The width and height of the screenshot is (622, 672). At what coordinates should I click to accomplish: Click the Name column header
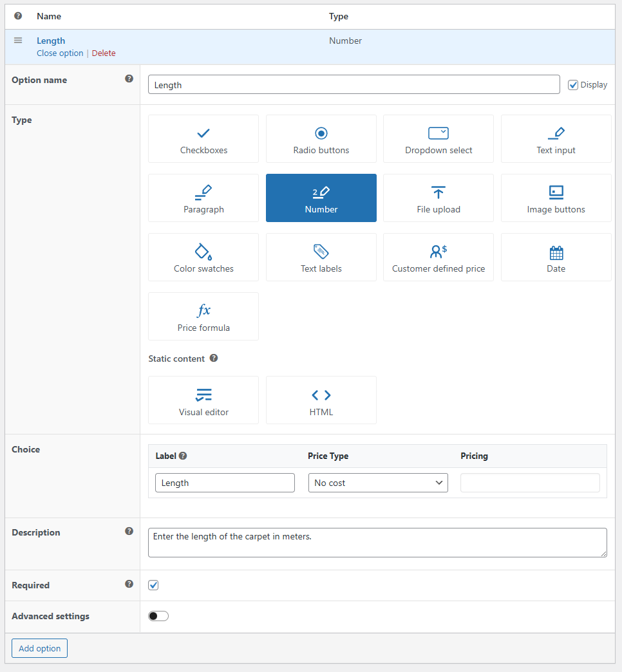click(x=49, y=16)
